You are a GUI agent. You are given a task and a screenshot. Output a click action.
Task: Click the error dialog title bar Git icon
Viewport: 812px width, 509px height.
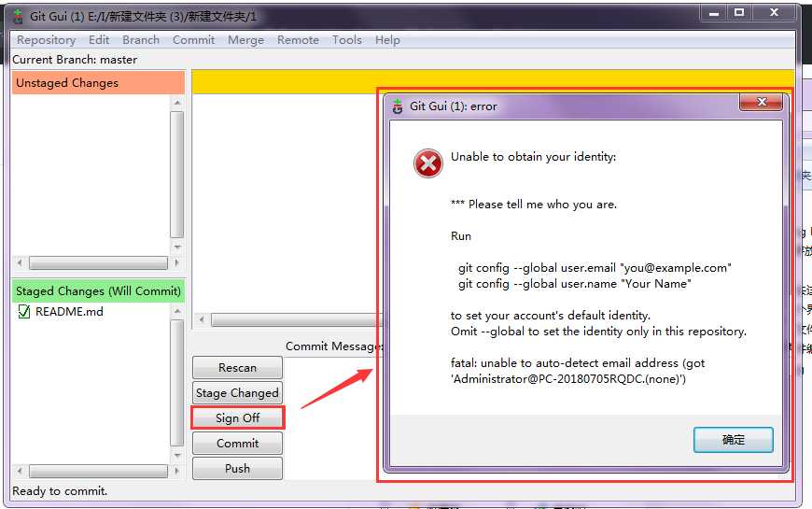tap(398, 106)
